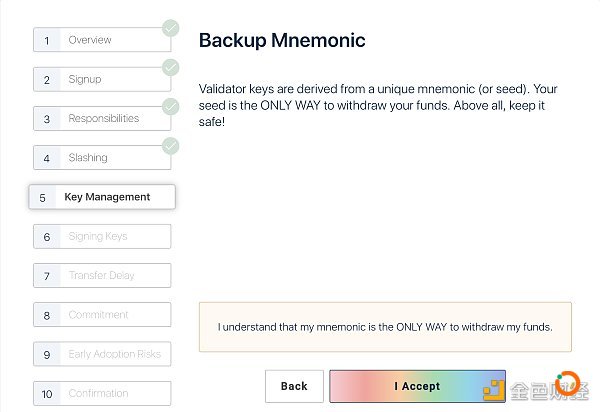Click the Backup Mnemonic heading
The height and width of the screenshot is (412, 600).
pos(282,41)
